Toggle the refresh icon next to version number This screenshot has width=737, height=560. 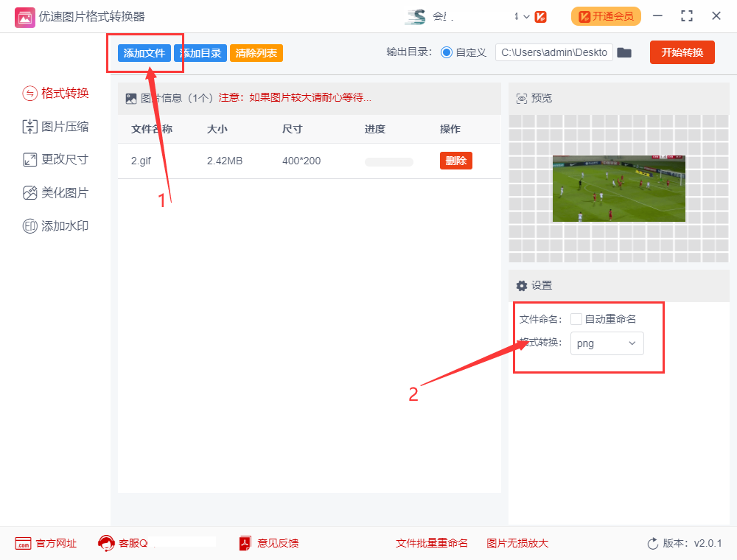pos(653,543)
